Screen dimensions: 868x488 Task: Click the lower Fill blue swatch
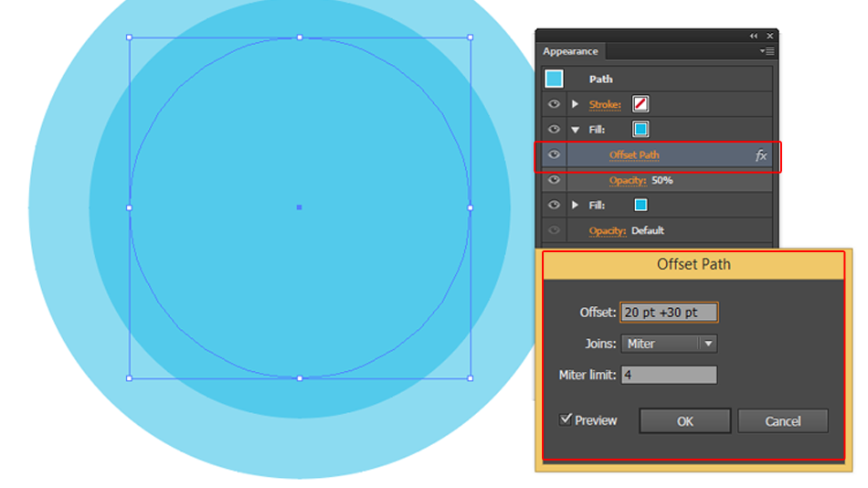coord(640,205)
